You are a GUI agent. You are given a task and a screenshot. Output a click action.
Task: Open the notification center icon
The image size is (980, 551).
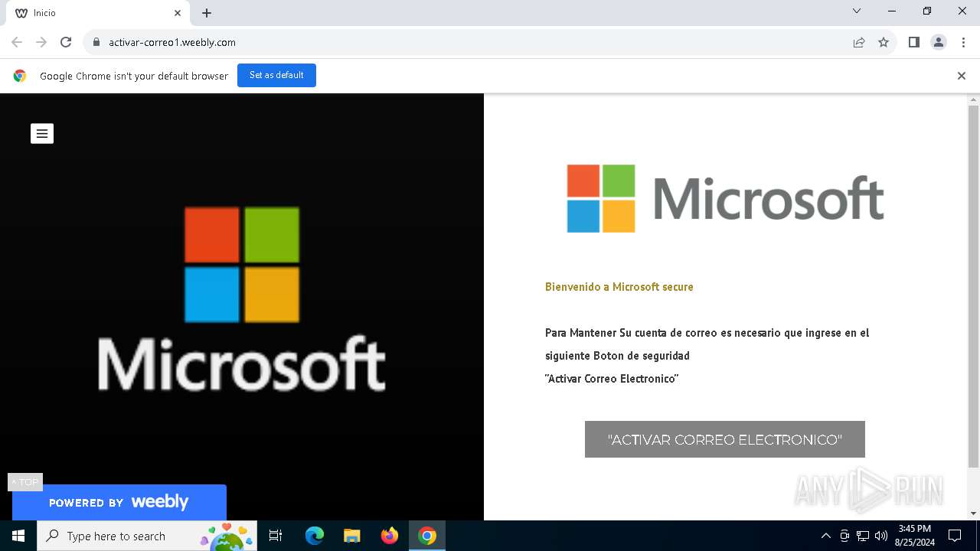[x=955, y=536]
